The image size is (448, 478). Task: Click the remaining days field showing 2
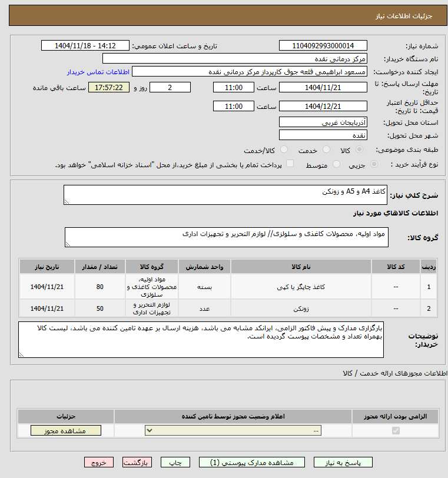click(170, 88)
